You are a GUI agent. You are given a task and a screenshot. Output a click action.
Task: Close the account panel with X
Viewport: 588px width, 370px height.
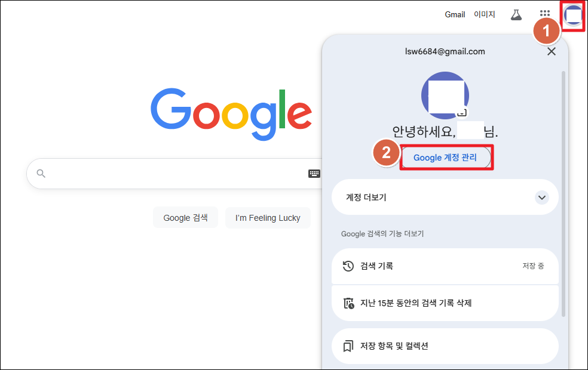[552, 52]
